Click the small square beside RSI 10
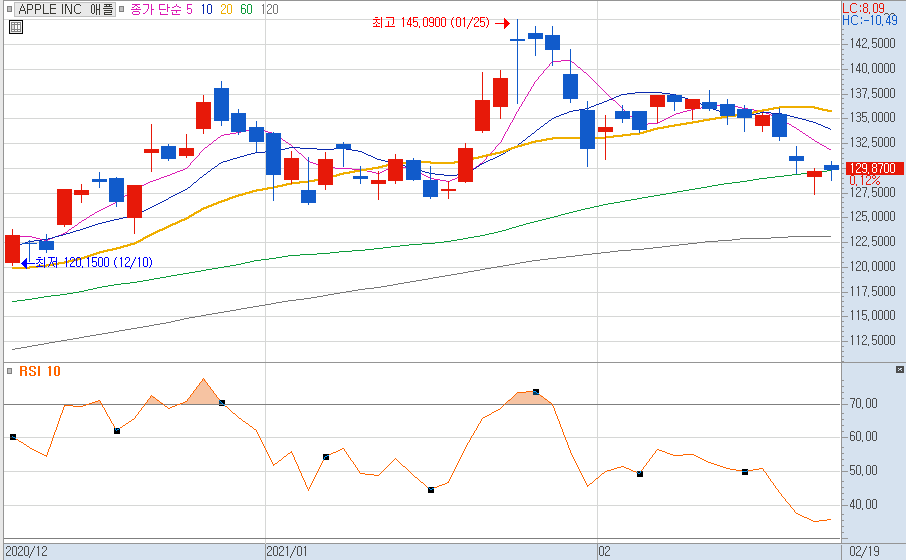Viewport: 906px width, 560px height. click(x=9, y=371)
